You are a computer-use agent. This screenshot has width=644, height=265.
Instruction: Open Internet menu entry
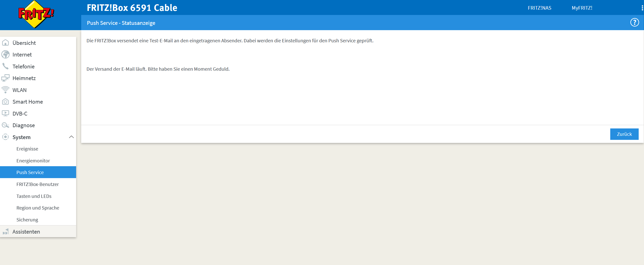click(x=38, y=54)
